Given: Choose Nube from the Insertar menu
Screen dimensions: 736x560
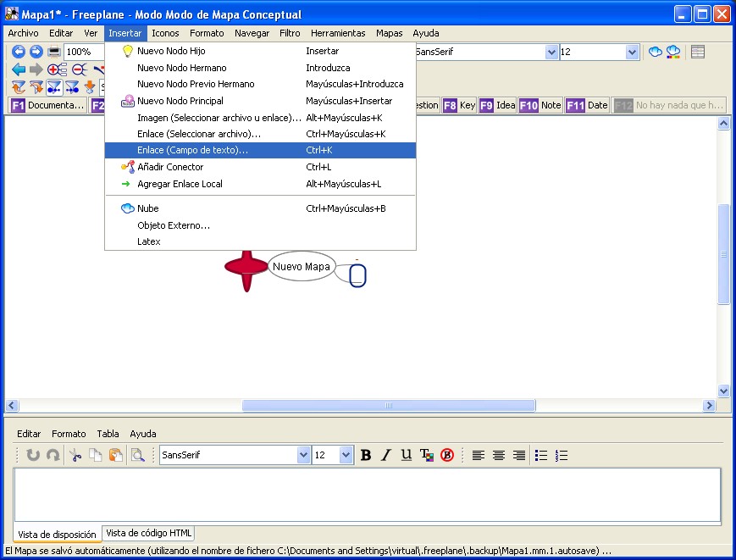Looking at the screenshot, I should point(261,208).
